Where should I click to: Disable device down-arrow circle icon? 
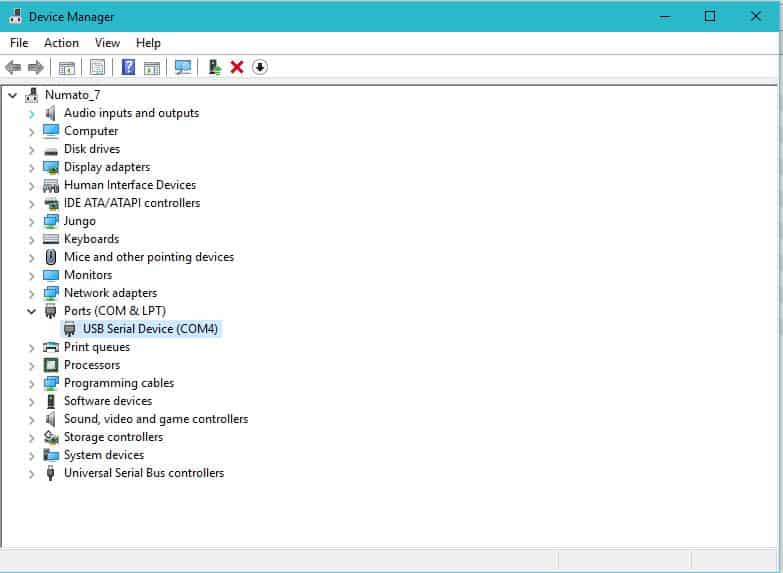(x=260, y=67)
